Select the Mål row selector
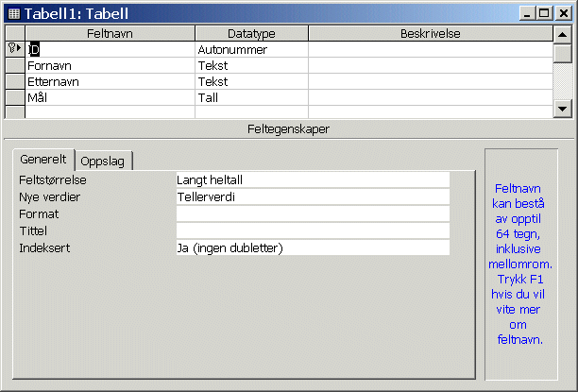578x392 pixels. [15, 97]
